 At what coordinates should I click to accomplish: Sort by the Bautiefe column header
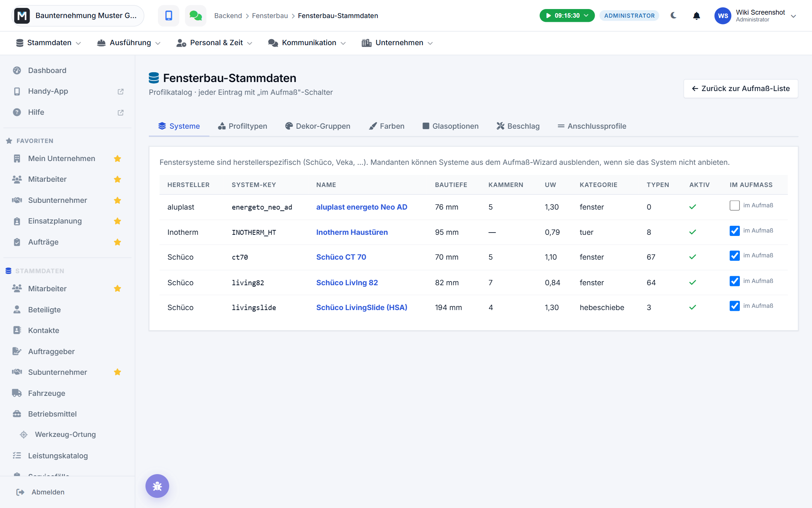pos(451,185)
